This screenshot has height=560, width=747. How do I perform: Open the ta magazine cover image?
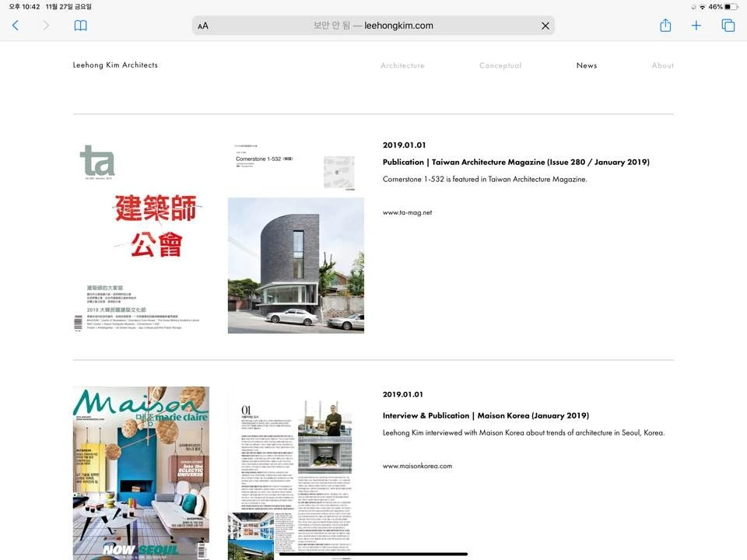click(x=141, y=236)
